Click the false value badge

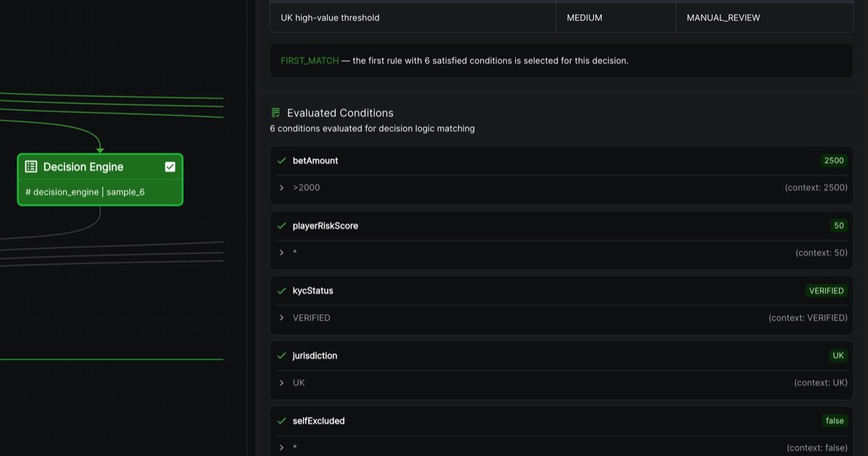[x=835, y=421]
